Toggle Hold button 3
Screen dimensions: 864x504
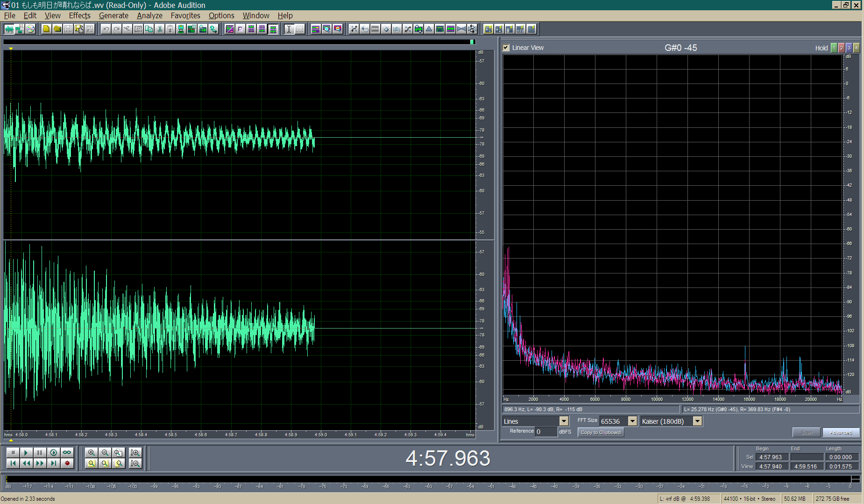coord(849,48)
